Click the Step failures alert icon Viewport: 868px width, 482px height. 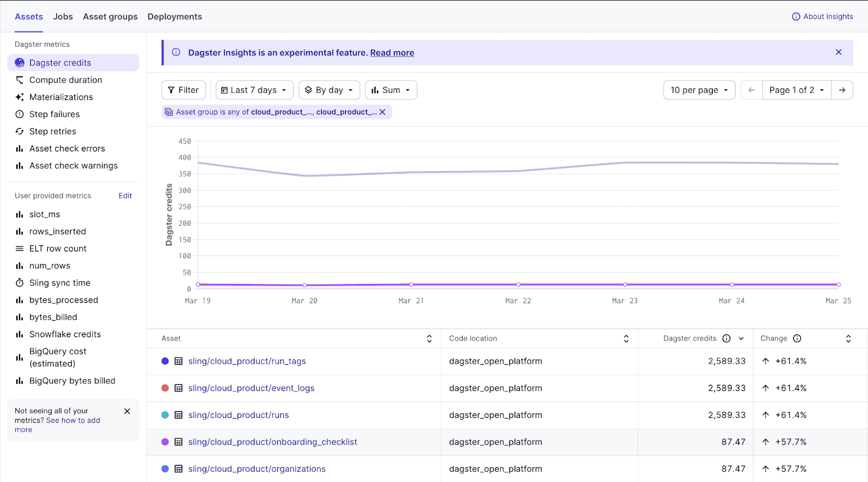pyautogui.click(x=20, y=114)
